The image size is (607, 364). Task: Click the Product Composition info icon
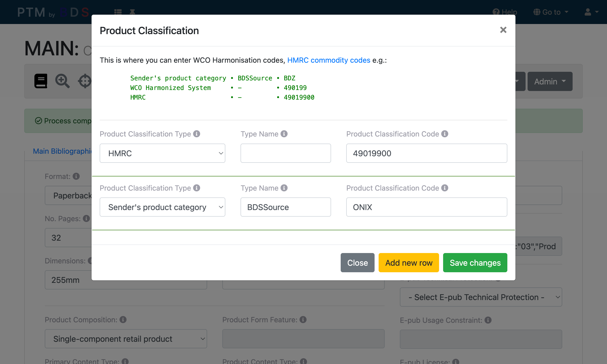tap(123, 320)
